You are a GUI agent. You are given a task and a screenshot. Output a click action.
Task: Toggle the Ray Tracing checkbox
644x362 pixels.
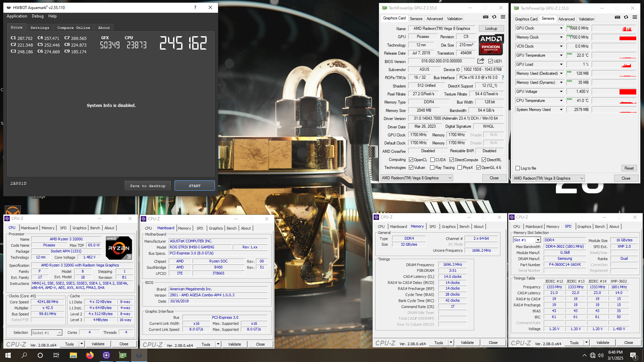(x=432, y=168)
